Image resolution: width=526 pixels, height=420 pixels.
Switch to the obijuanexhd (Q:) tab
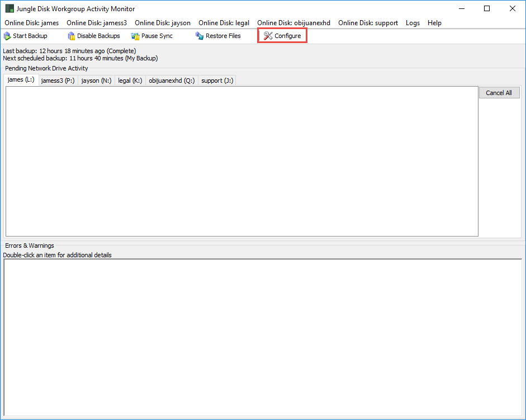point(172,81)
